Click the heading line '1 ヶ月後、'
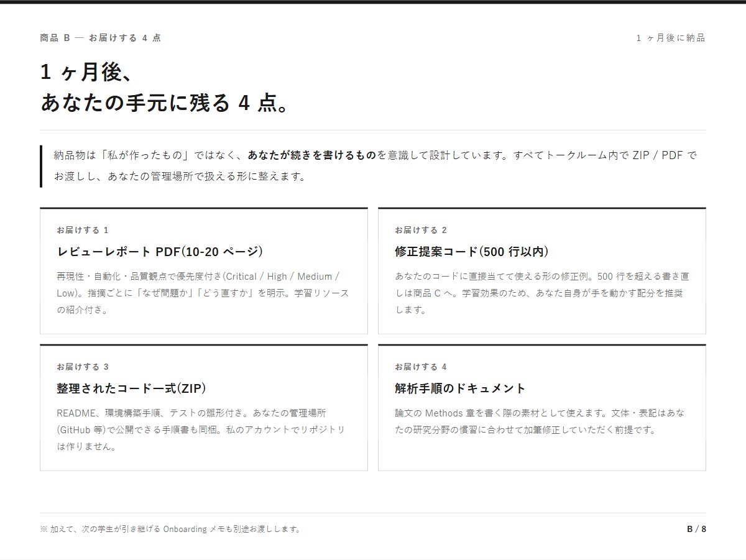Viewport: 746px width, 560px height. (86, 72)
